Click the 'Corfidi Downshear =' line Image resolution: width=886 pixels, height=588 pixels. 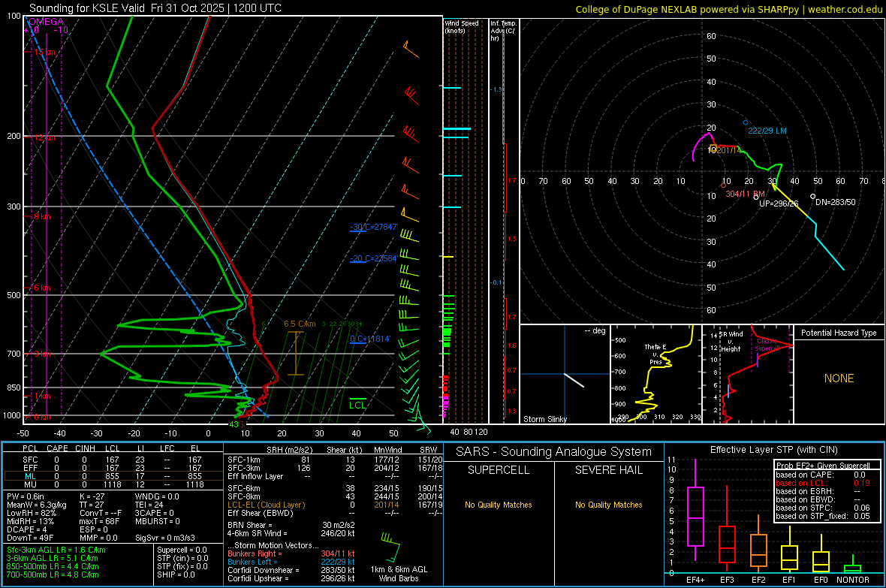(291, 570)
